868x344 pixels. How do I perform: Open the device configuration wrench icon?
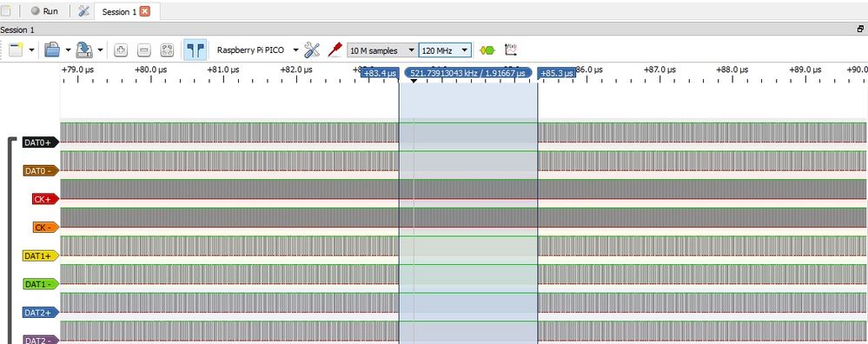coord(312,50)
